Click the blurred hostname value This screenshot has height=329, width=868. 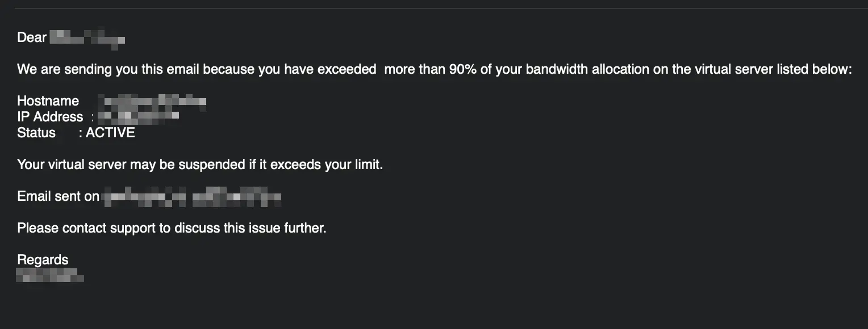(152, 103)
